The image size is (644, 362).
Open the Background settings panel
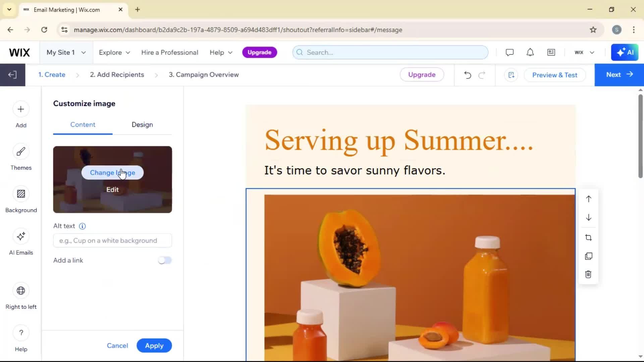click(21, 200)
